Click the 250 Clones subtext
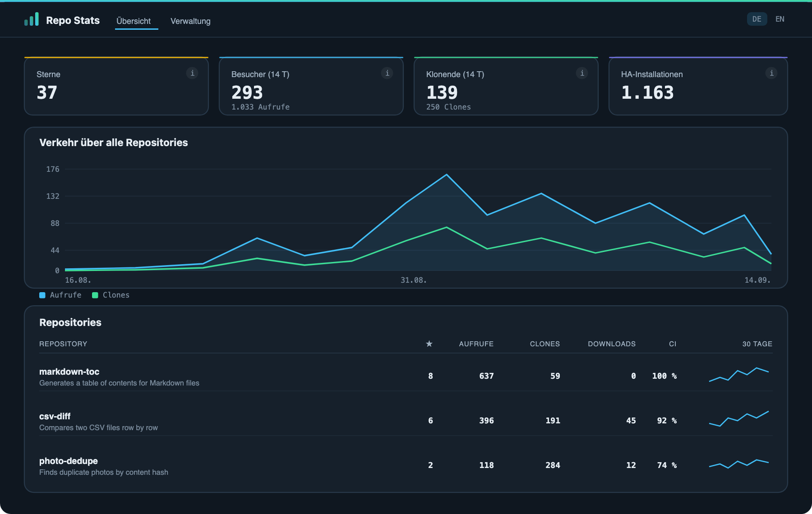Image resolution: width=812 pixels, height=514 pixels. click(x=448, y=107)
